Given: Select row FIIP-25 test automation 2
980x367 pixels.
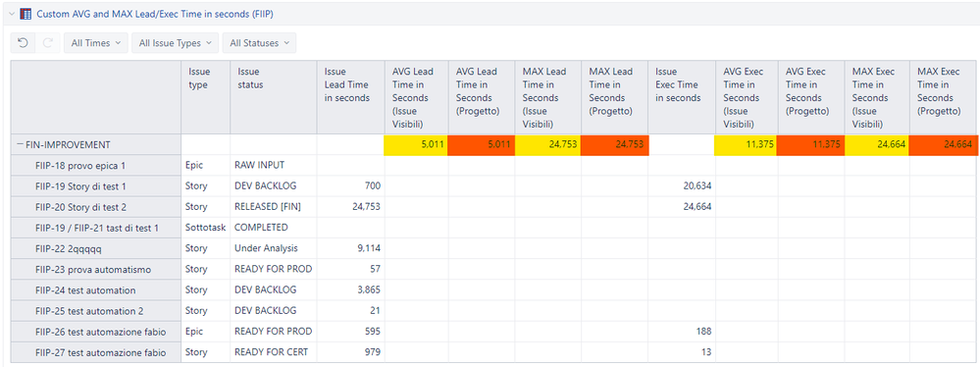Looking at the screenshot, I should tap(96, 311).
